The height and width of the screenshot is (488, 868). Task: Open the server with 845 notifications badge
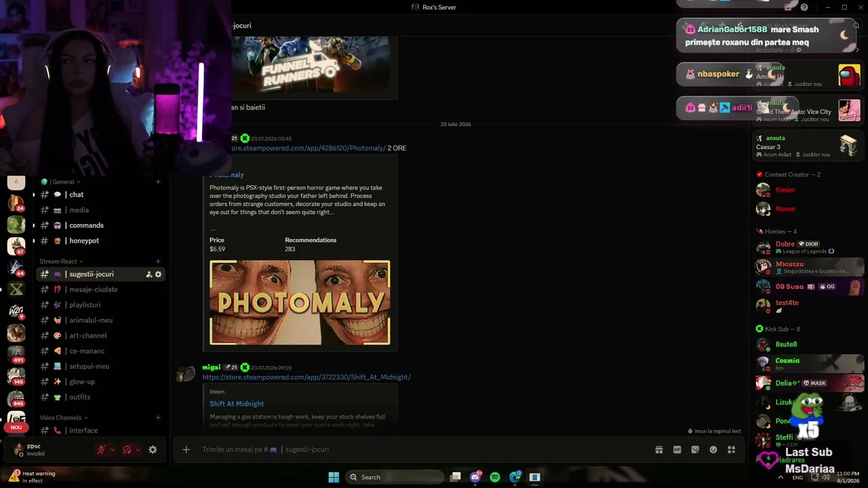pyautogui.click(x=16, y=398)
